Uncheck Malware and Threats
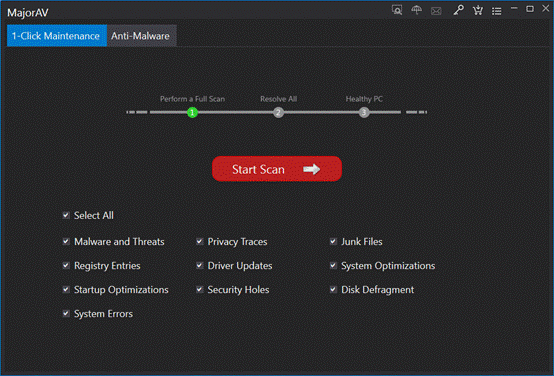This screenshot has width=554, height=376. point(66,241)
